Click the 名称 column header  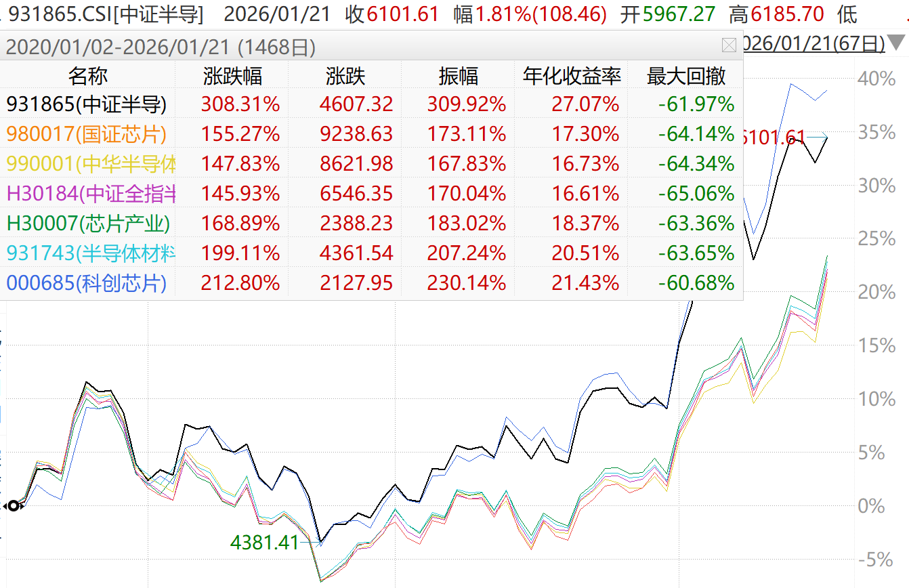[x=87, y=76]
